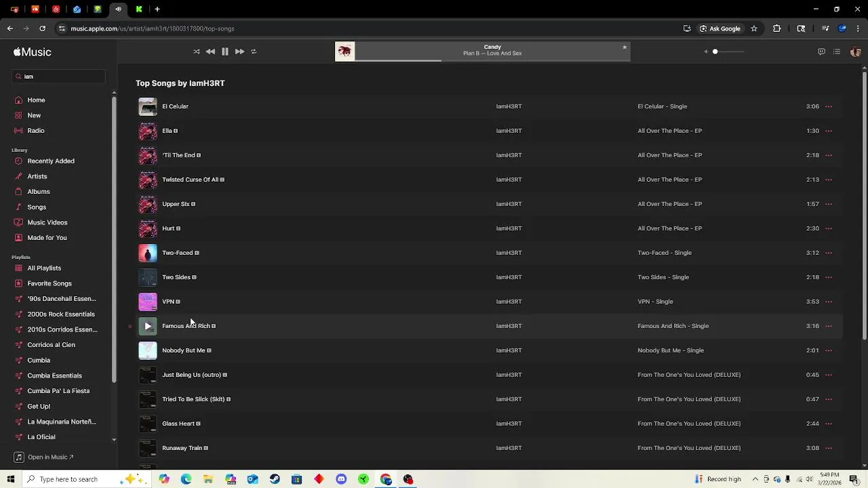Adjust the volume slider
The width and height of the screenshot is (868, 488).
(x=728, y=52)
